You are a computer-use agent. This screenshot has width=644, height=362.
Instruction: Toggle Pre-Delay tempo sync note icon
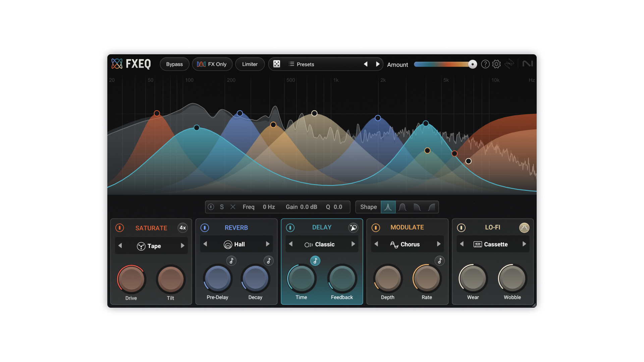(231, 261)
